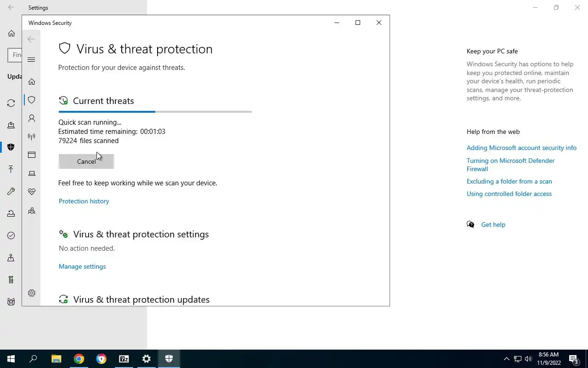Open Adding Microsoft account security info link
Image resolution: width=588 pixels, height=368 pixels.
click(x=521, y=148)
